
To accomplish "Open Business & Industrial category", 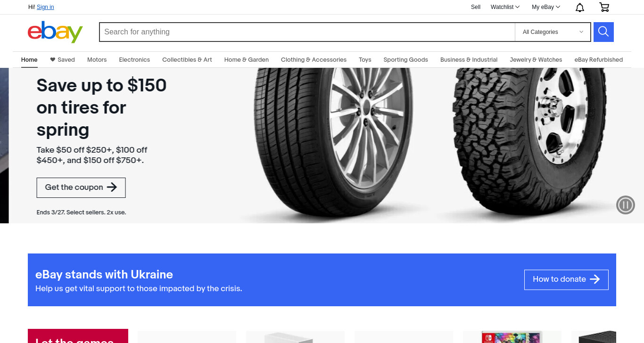I will pyautogui.click(x=469, y=60).
